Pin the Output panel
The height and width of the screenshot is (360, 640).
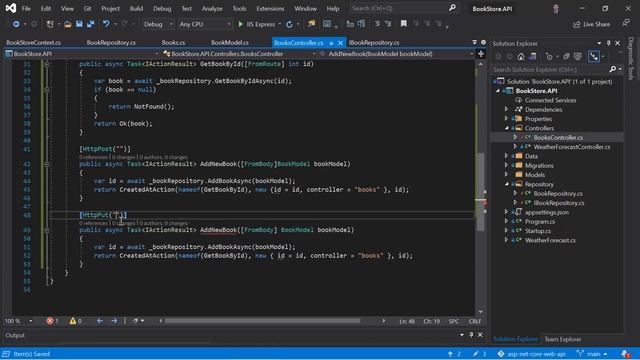471,335
